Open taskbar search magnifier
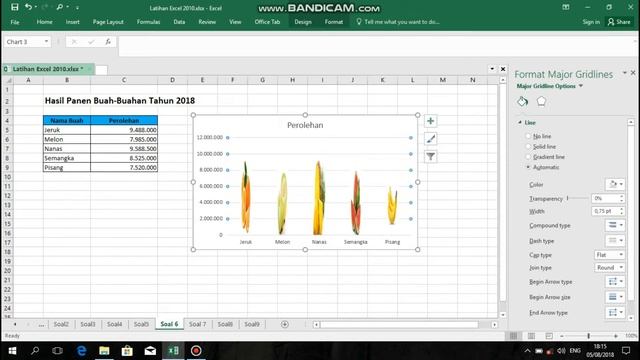Image resolution: width=640 pixels, height=360 pixels. click(35, 351)
